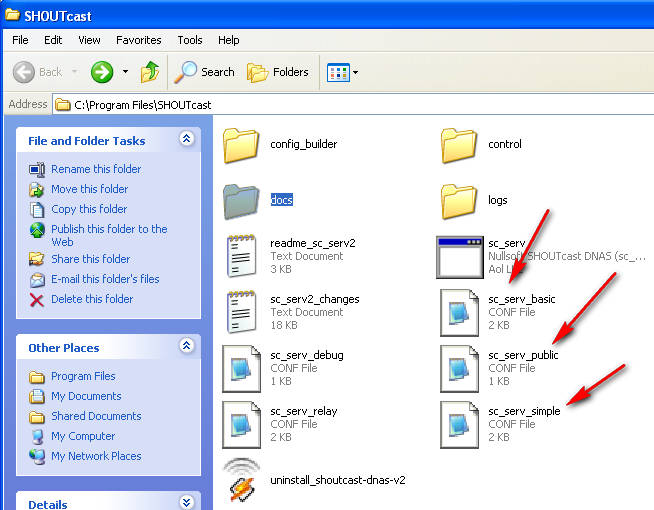Click the config_builder folder name
This screenshot has height=510, width=654.
point(304,144)
